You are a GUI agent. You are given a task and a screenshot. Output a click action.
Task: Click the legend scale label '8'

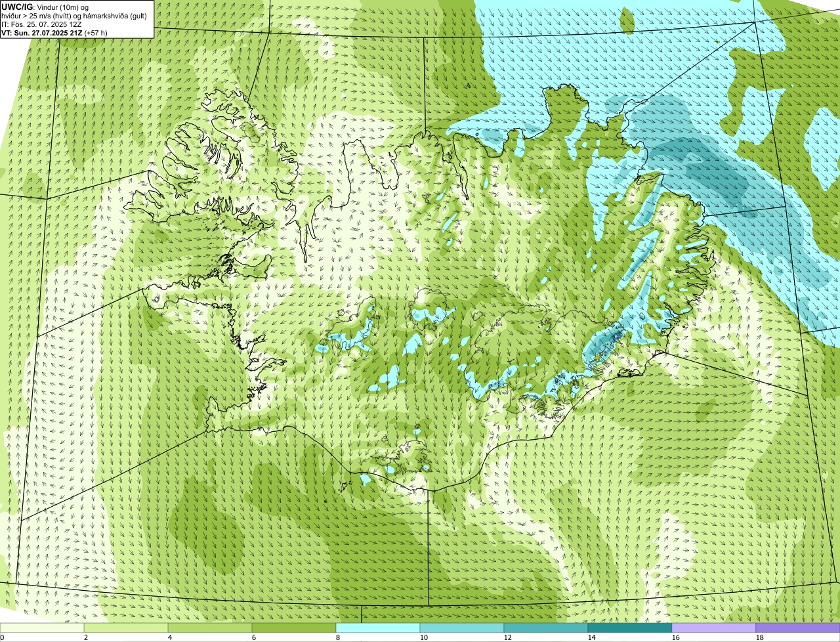(x=338, y=637)
